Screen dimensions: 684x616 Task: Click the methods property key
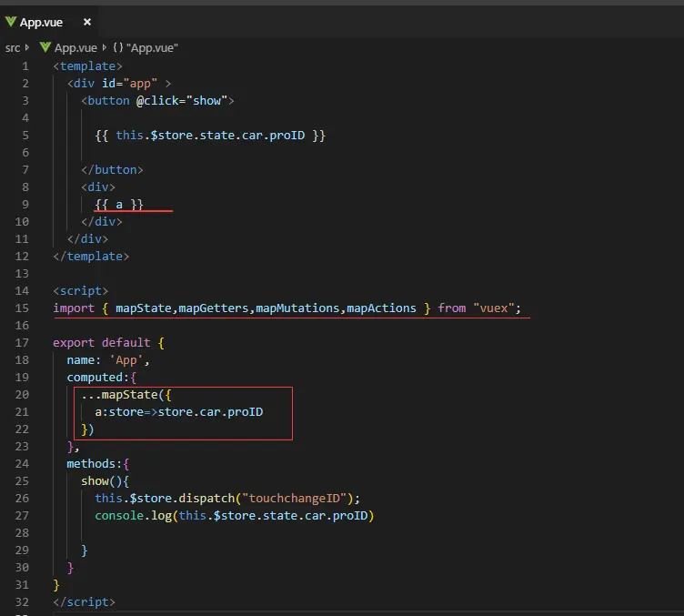(91, 464)
